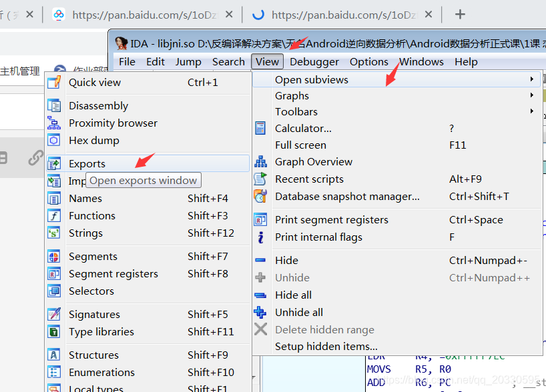
Task: Click the Database snapshot manager icon
Action: [260, 196]
